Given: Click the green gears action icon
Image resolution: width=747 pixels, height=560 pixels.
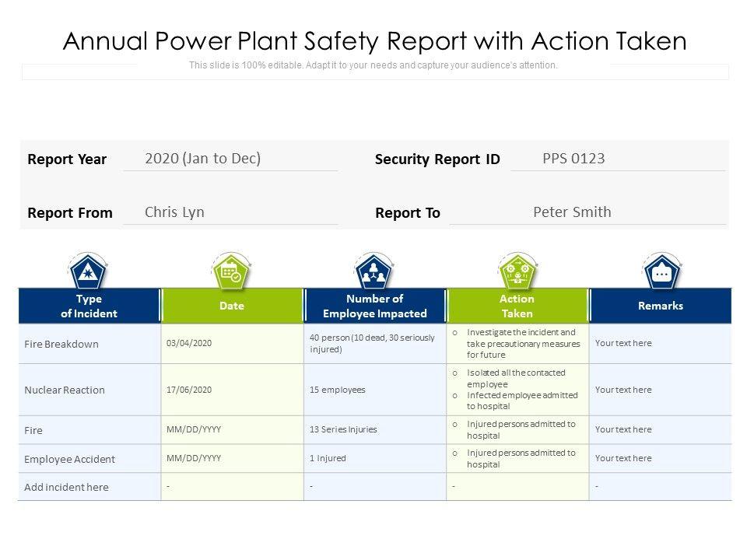Looking at the screenshot, I should tap(517, 272).
